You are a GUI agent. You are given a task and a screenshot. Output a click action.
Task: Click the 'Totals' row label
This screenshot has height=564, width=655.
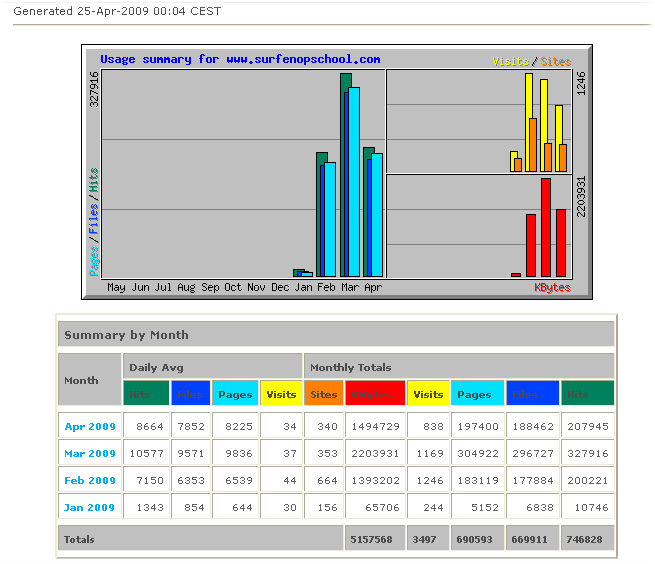79,539
